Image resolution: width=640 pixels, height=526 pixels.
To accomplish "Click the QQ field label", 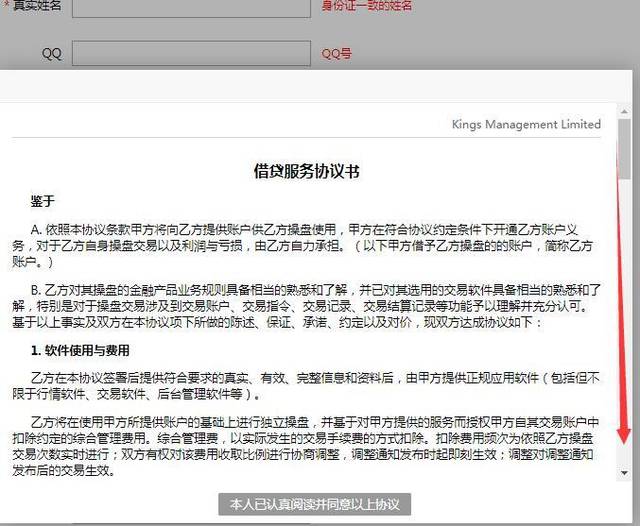I will (x=51, y=53).
